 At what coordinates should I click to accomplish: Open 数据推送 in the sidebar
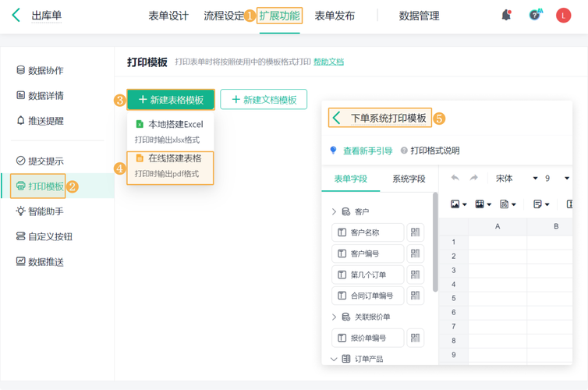[40, 261]
